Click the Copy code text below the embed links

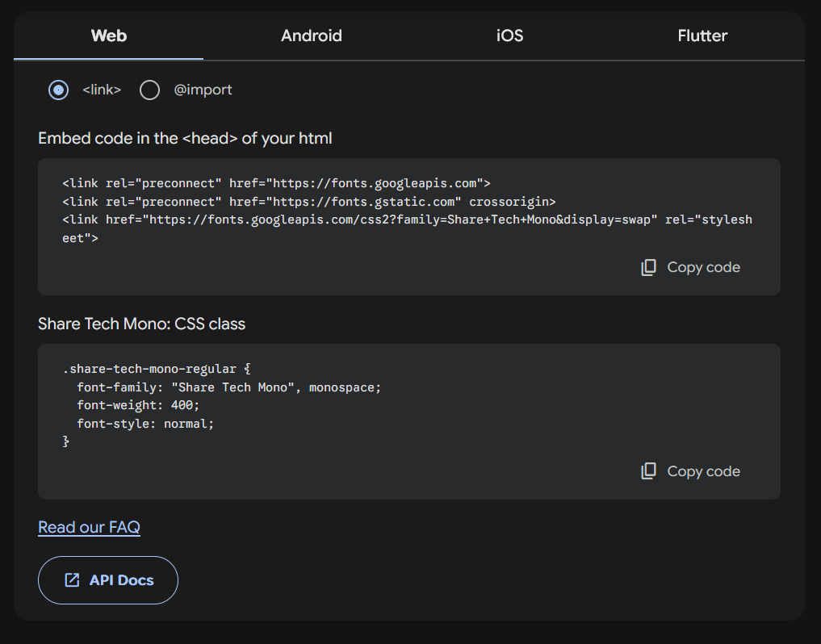point(703,268)
